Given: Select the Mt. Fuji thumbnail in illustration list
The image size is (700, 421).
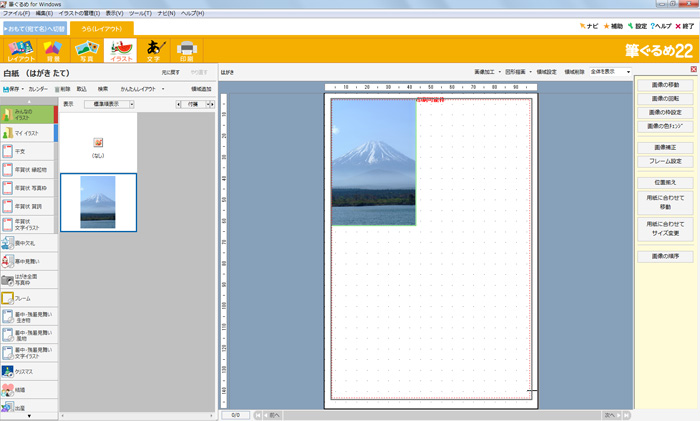Looking at the screenshot, I should pyautogui.click(x=98, y=203).
